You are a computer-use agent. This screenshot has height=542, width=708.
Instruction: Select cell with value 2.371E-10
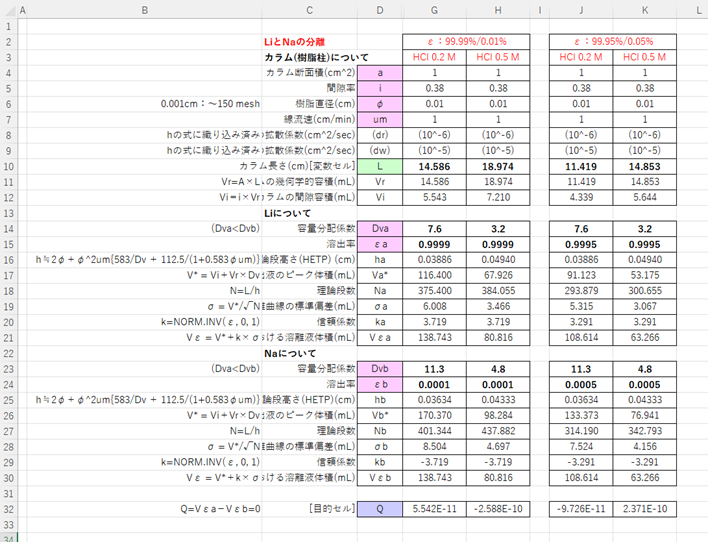point(645,509)
